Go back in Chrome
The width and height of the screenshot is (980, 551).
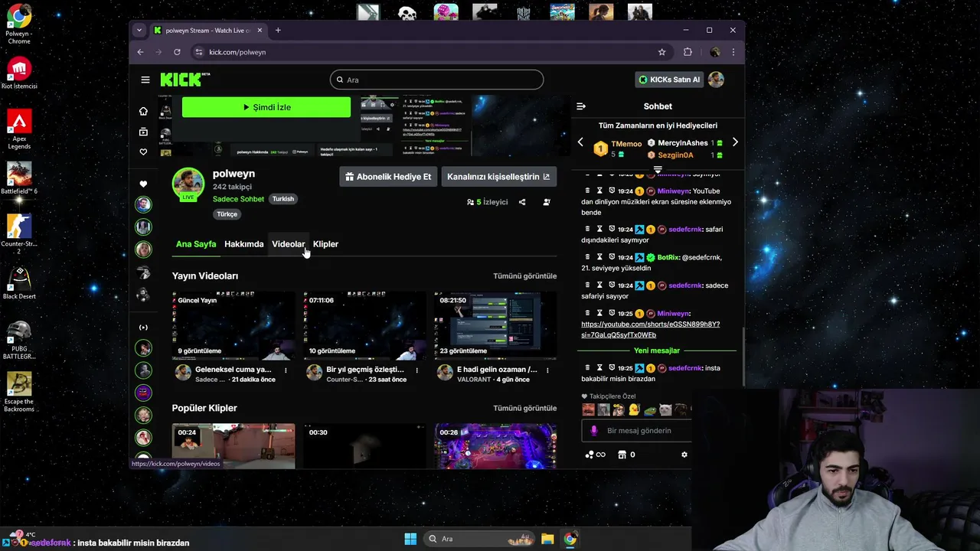click(x=140, y=52)
